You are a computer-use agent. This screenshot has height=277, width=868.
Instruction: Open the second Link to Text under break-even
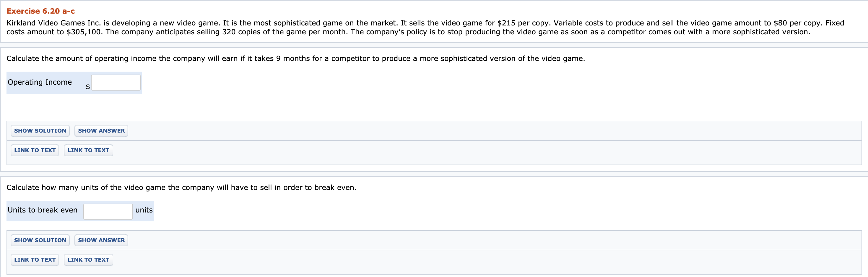pyautogui.click(x=88, y=260)
